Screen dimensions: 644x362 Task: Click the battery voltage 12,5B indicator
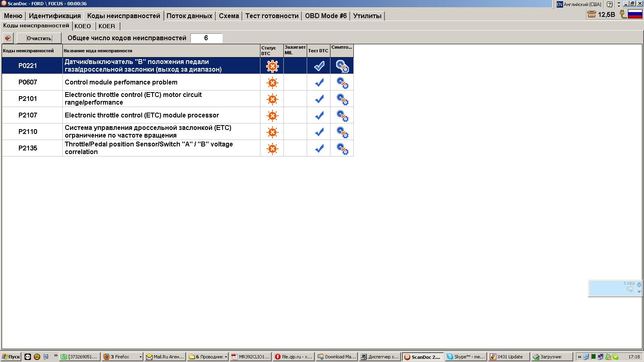click(607, 15)
